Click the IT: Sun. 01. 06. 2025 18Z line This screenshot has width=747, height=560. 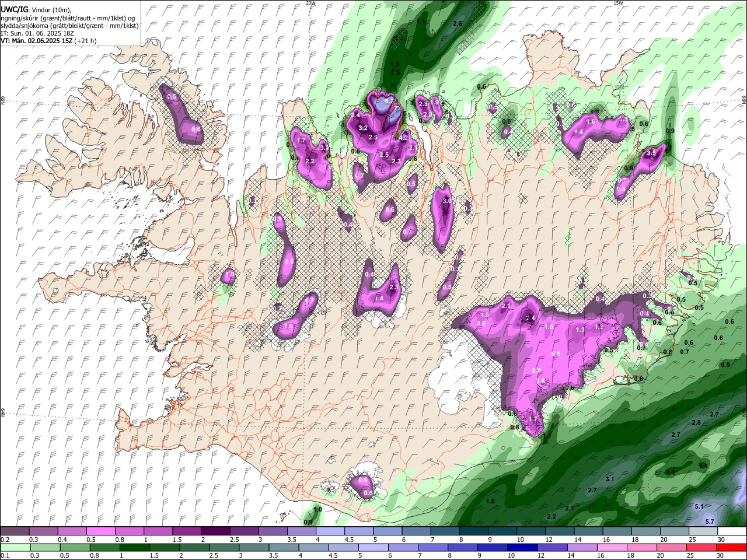pos(37,33)
